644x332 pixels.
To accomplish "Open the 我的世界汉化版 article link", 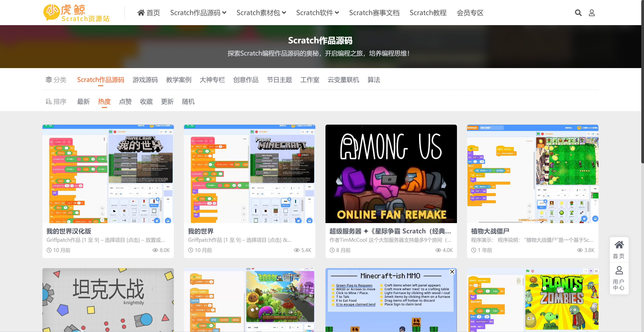I will pyautogui.click(x=69, y=231).
